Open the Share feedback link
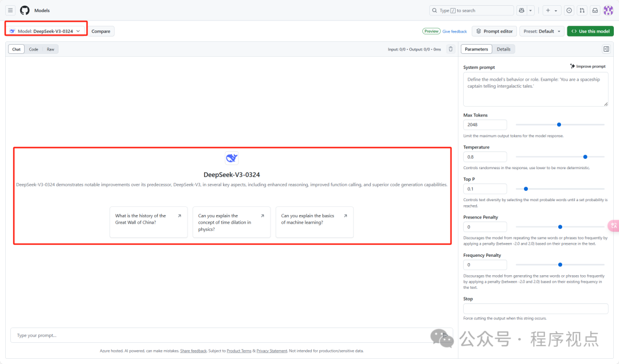The height and width of the screenshot is (364, 619). point(194,351)
